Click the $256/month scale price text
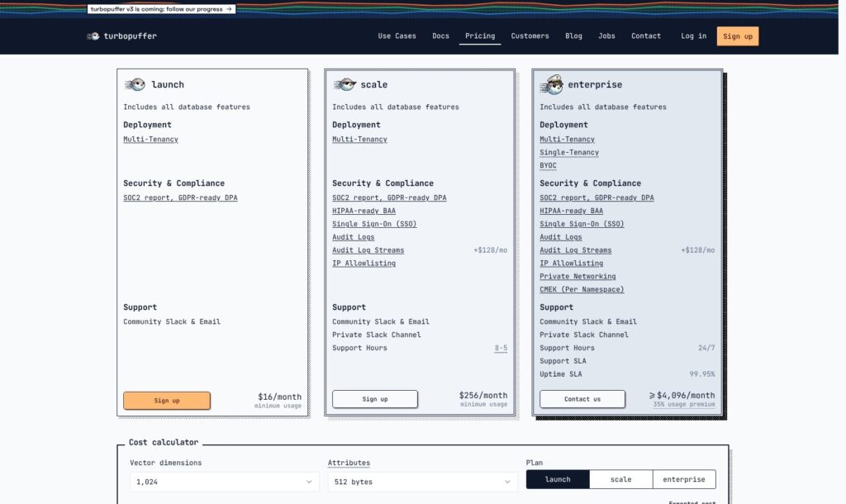The height and width of the screenshot is (504, 846). tap(482, 395)
